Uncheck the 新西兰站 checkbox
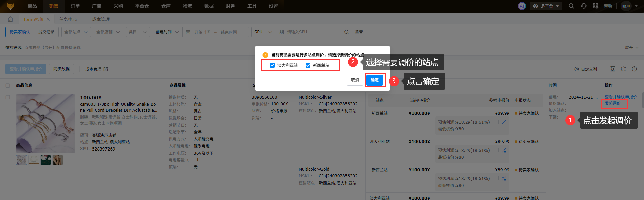 pos(308,65)
